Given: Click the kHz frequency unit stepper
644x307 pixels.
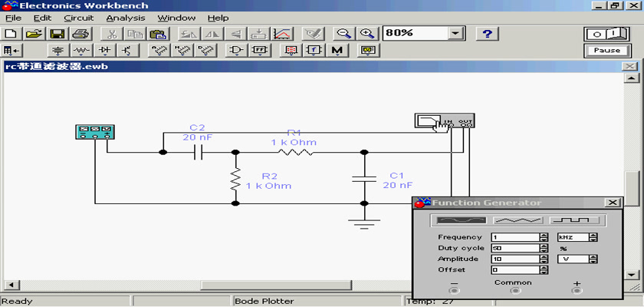Looking at the screenshot, I should point(593,237).
